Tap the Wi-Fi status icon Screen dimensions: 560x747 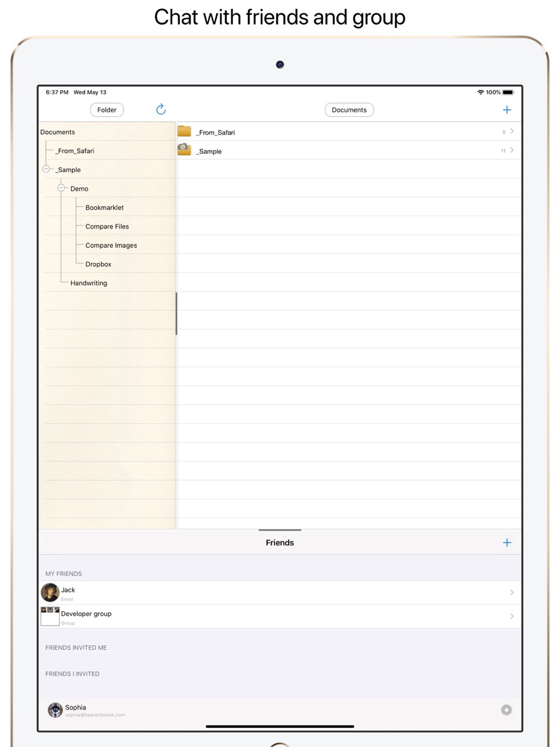point(480,92)
